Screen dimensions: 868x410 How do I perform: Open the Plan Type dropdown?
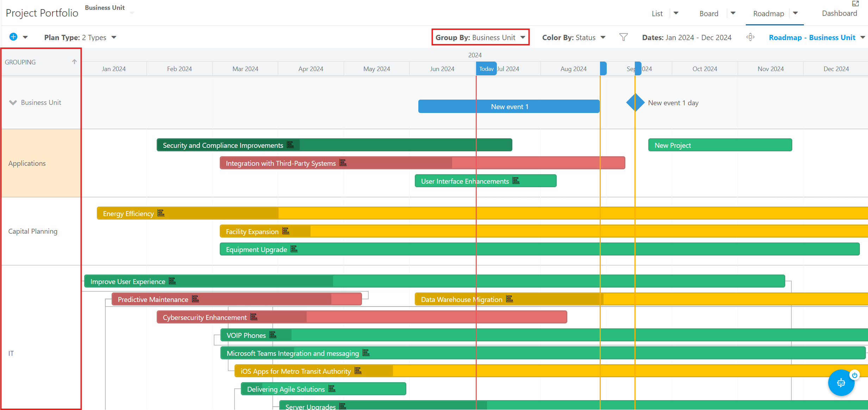point(80,37)
